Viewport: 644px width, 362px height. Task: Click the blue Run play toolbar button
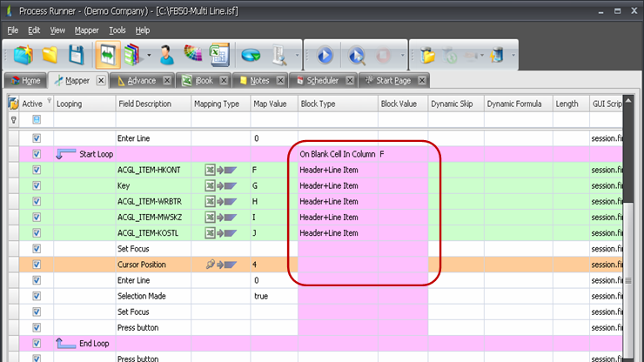pyautogui.click(x=324, y=55)
